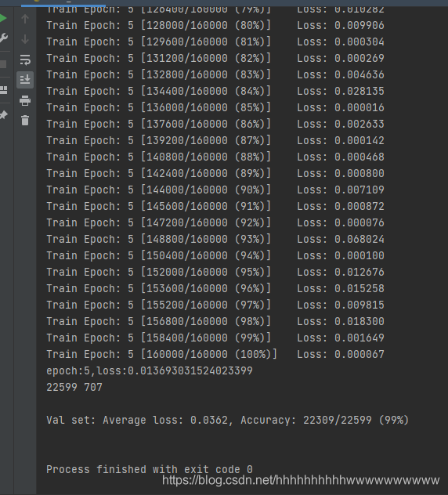
Task: Print console output using printer icon
Action: [x=25, y=100]
